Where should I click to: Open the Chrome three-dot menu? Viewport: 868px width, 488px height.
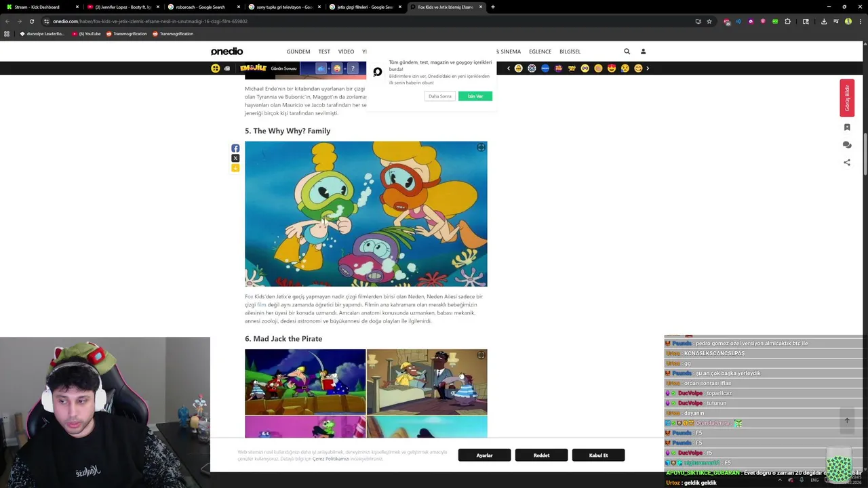point(859,21)
